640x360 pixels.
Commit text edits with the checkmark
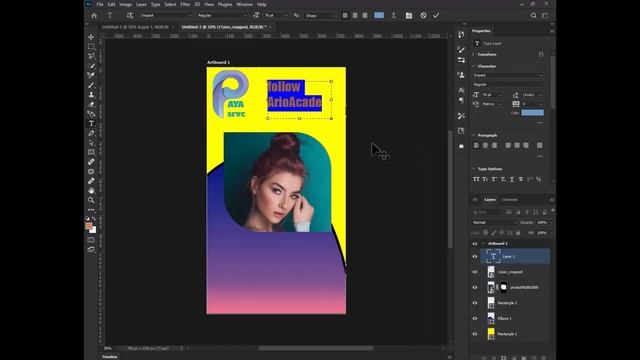tap(436, 16)
